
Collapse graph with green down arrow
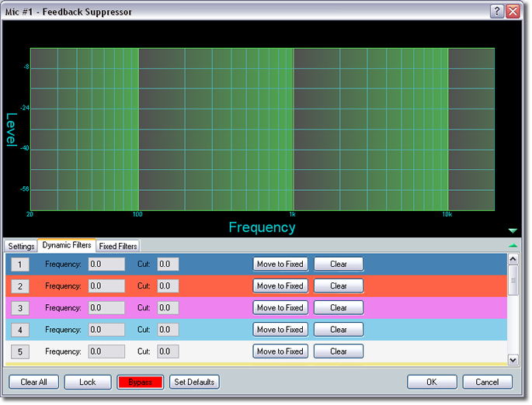point(513,231)
